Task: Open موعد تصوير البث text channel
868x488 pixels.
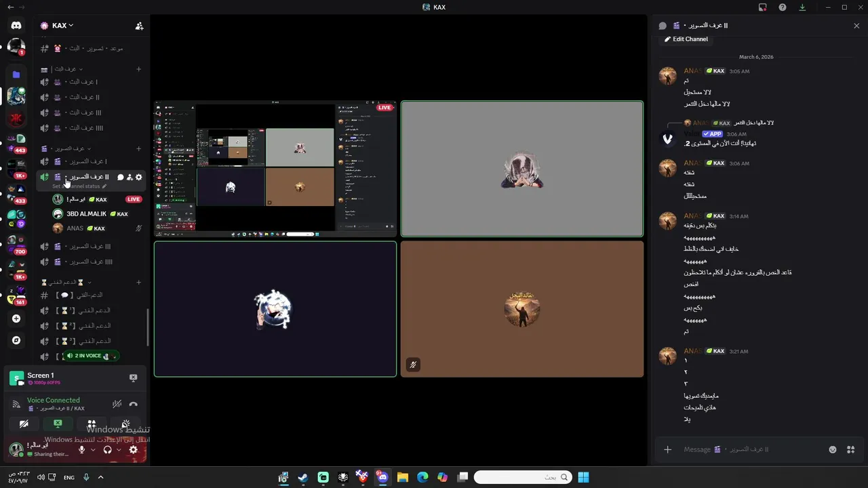Action: pyautogui.click(x=92, y=49)
